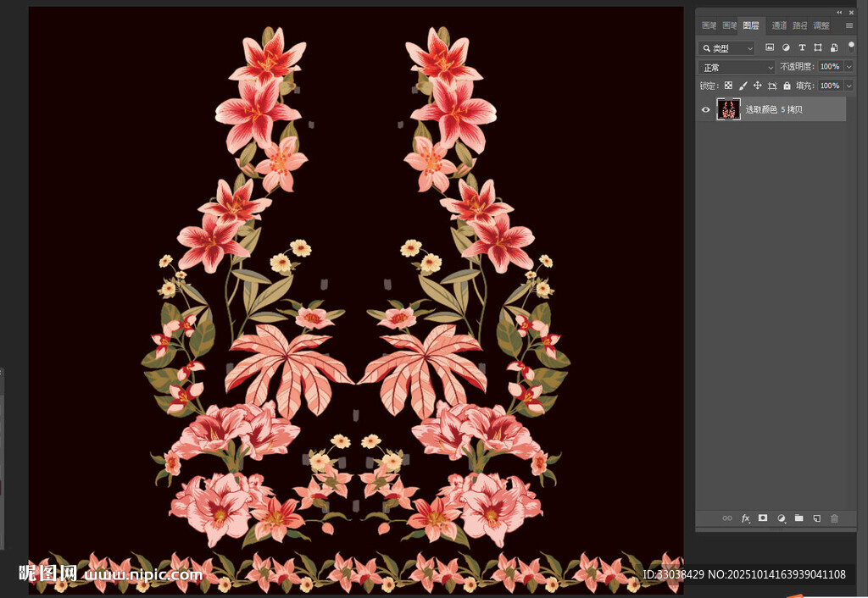
Task: Filter layers by type layer T icon
Action: click(802, 47)
